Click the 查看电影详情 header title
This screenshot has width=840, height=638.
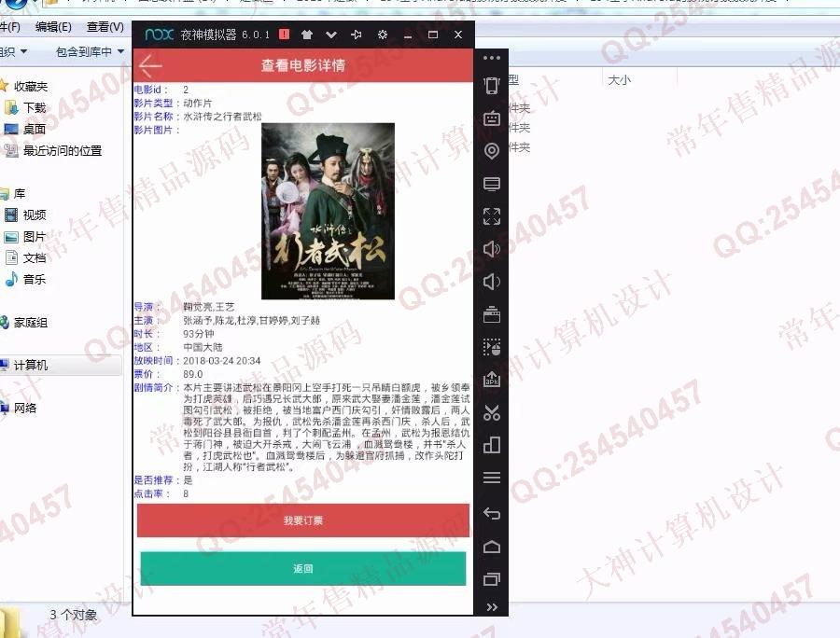pos(303,65)
